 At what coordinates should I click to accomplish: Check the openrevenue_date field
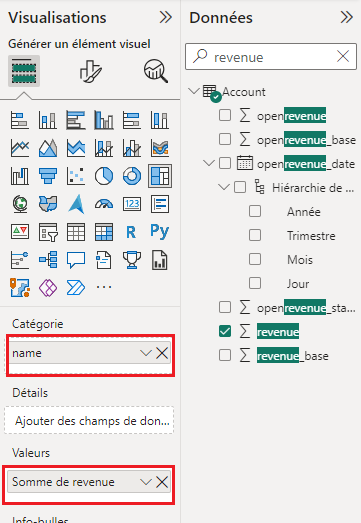pyautogui.click(x=225, y=163)
